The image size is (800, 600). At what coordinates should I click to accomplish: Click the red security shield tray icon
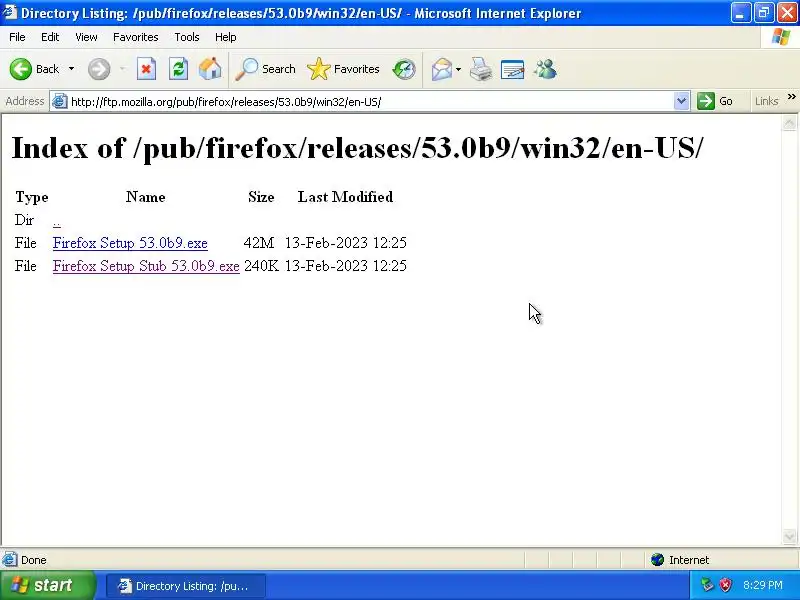pos(726,585)
